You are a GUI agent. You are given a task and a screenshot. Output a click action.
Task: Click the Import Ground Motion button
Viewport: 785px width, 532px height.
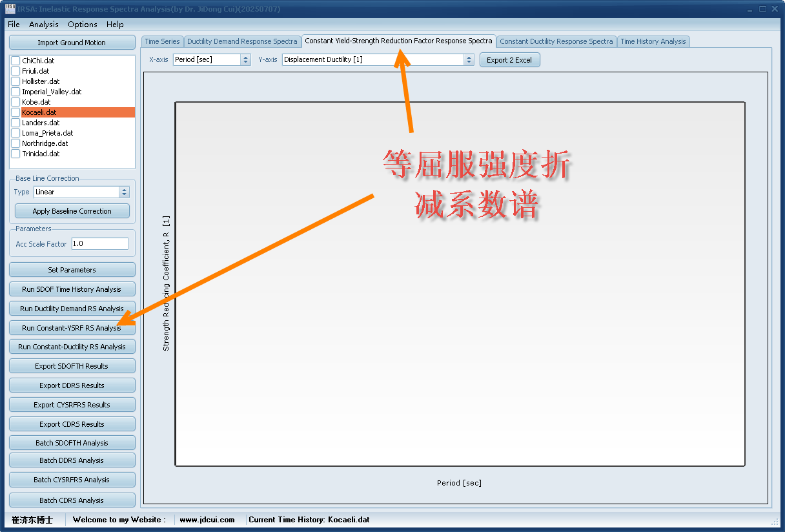(x=72, y=43)
